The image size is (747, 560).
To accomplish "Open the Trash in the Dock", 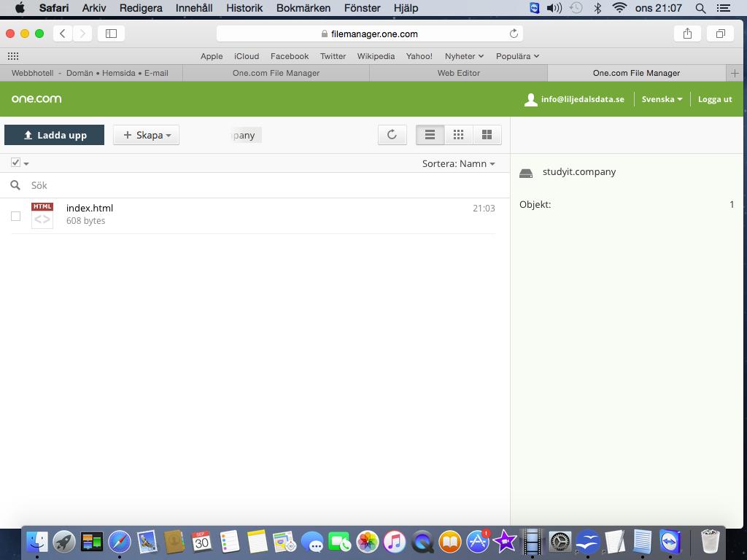I will click(711, 542).
